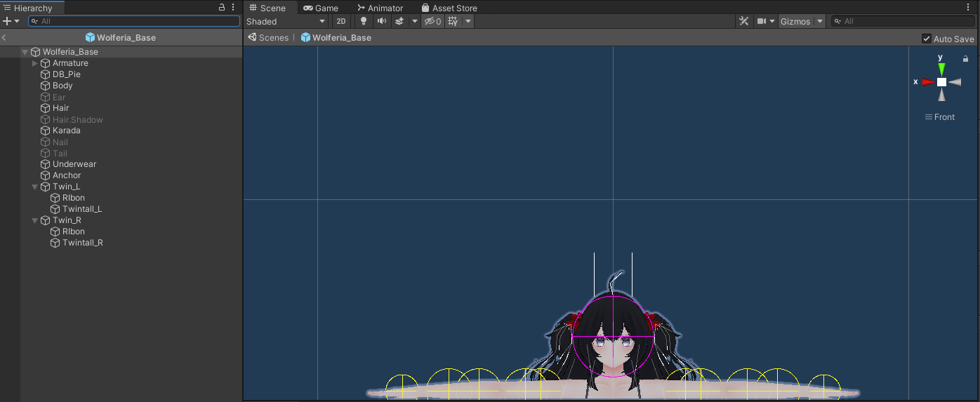Expand the Armature object

click(35, 63)
